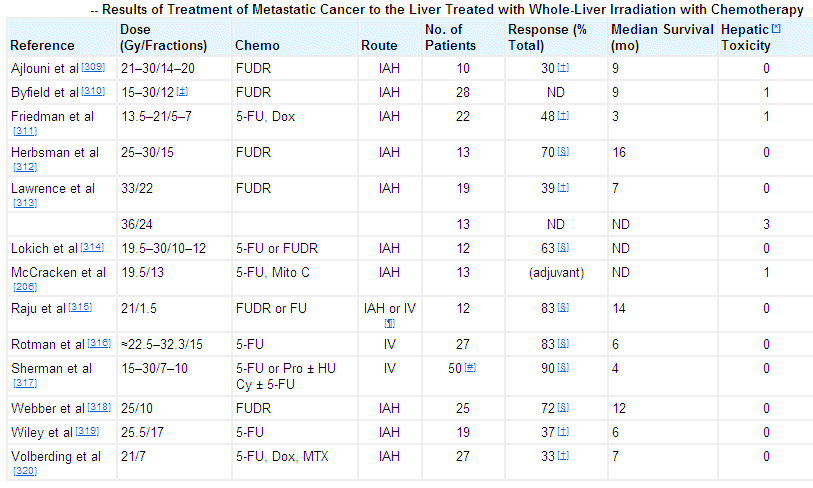The height and width of the screenshot is (488, 813).
Task: Open citation 312 under Herbsman et al
Action: [25, 167]
